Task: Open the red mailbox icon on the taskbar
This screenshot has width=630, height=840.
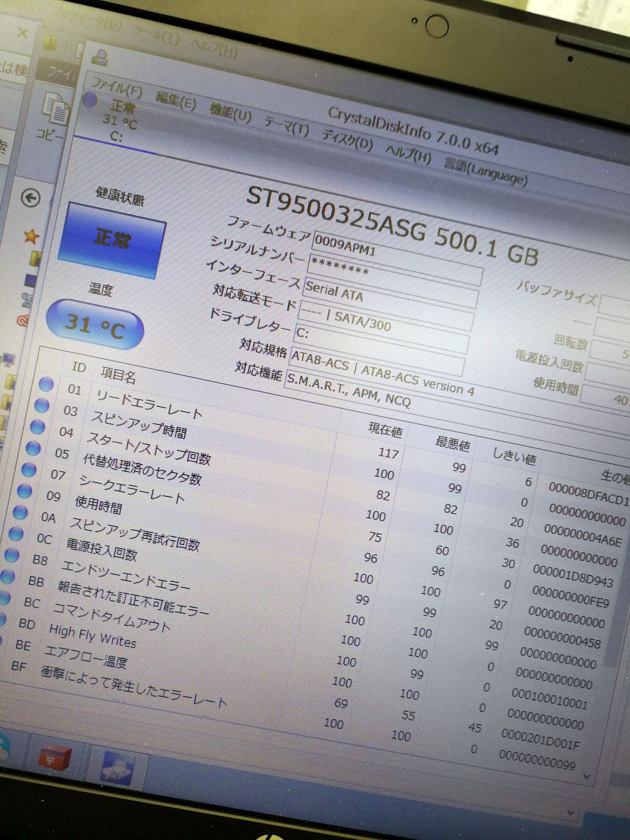Action: tap(54, 759)
